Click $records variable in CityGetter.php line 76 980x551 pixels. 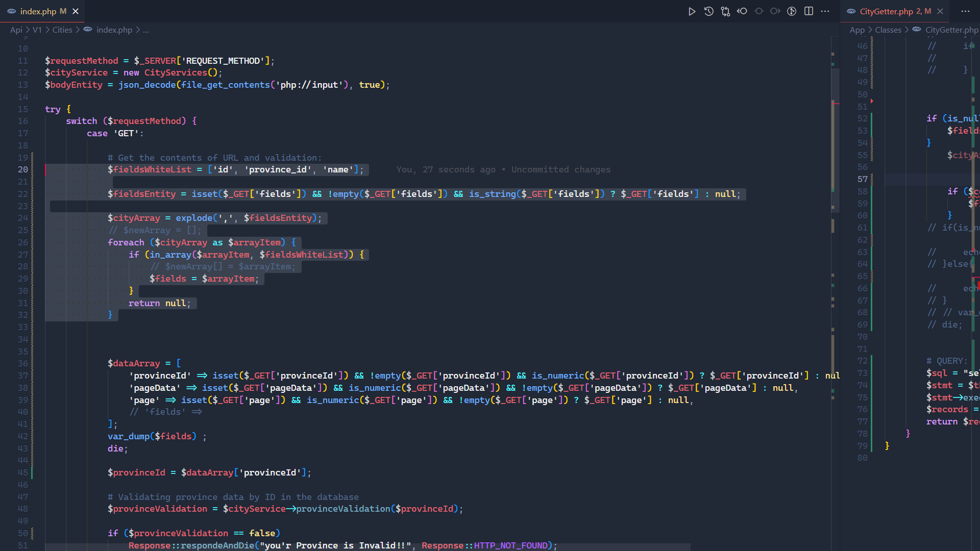point(947,410)
